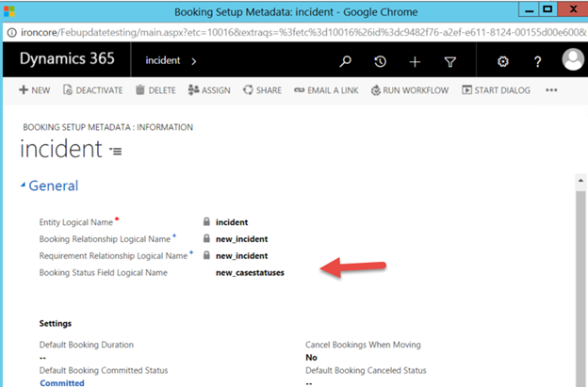588x387 pixels.
Task: Click DELETE in the command bar
Action: [155, 90]
